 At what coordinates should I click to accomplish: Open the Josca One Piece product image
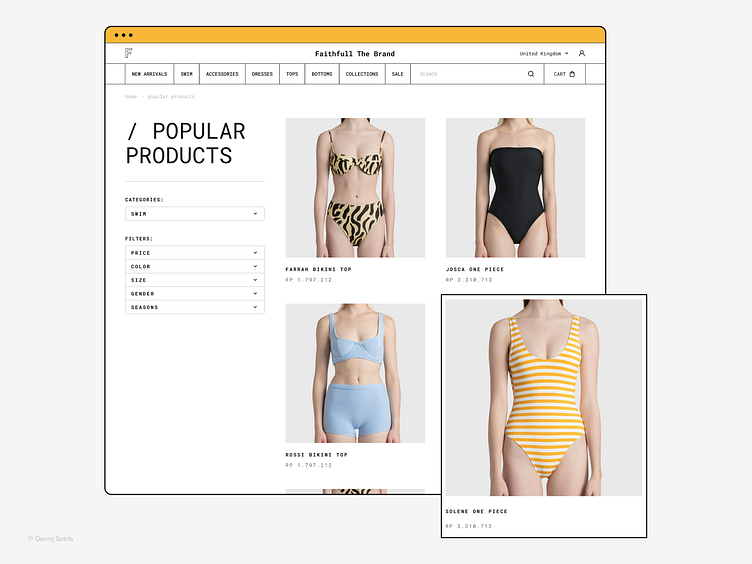coord(516,188)
